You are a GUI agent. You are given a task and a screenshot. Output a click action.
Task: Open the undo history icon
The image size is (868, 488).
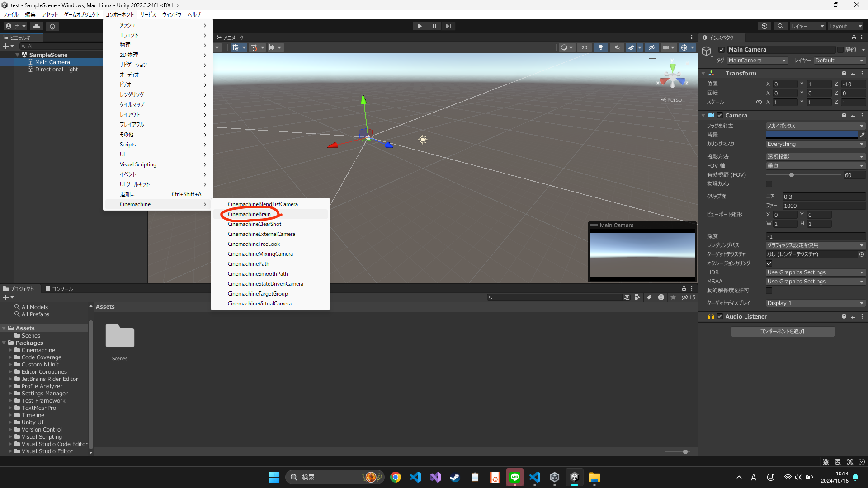pos(764,26)
